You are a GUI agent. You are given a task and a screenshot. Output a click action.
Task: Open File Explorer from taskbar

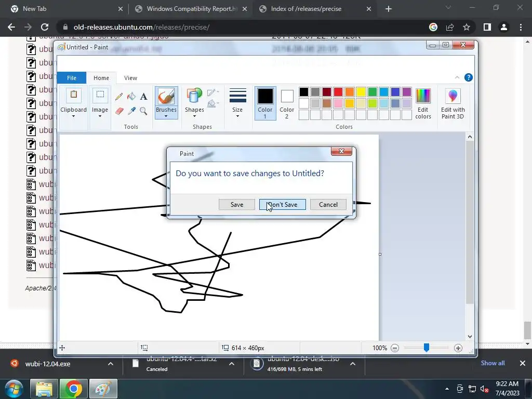click(44, 389)
